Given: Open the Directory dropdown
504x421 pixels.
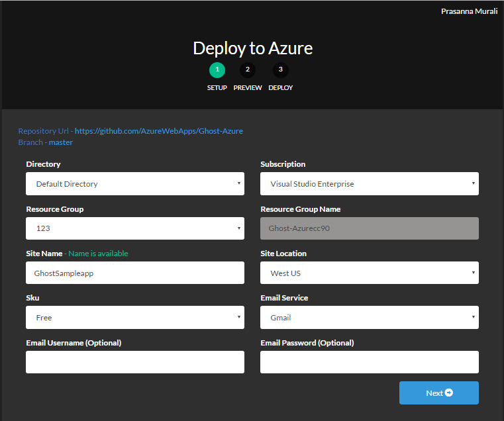Looking at the screenshot, I should pyautogui.click(x=135, y=184).
